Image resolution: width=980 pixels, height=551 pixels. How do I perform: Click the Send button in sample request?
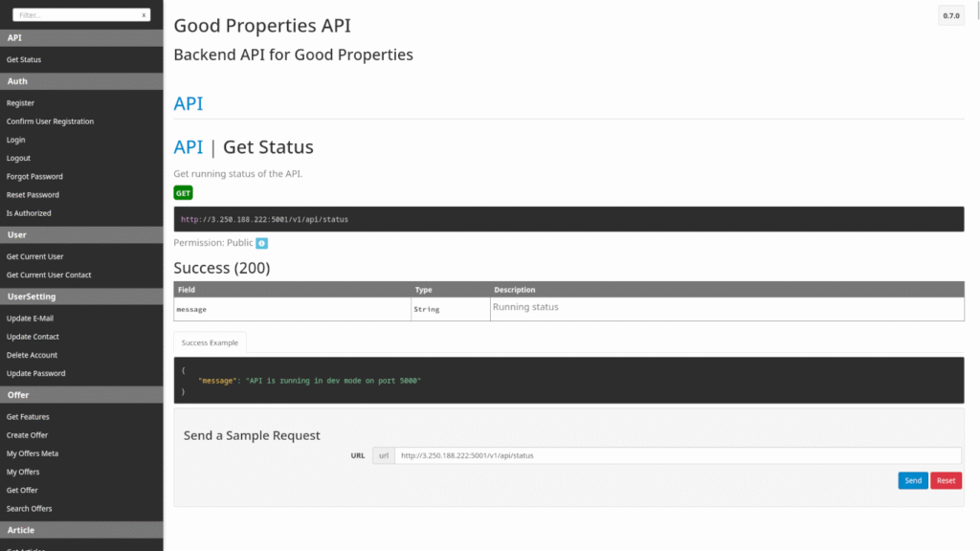912,480
